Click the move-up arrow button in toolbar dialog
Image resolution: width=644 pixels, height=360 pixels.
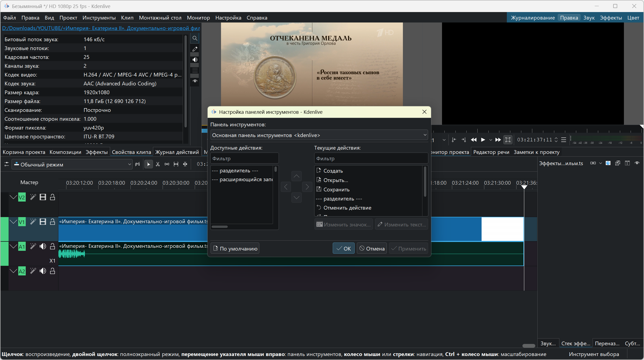297,176
